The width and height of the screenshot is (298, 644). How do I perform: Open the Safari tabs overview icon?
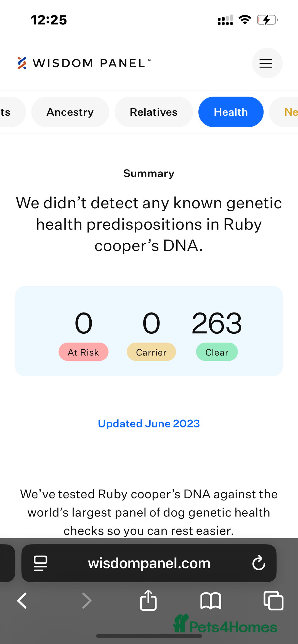point(273,600)
